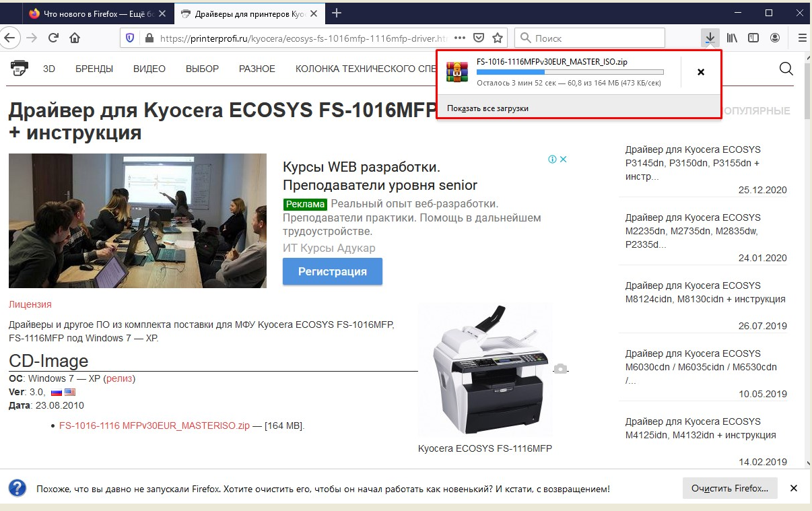Viewport: 812px width, 511px height.
Task: Open the Firefox account avatar icon
Action: coord(776,38)
